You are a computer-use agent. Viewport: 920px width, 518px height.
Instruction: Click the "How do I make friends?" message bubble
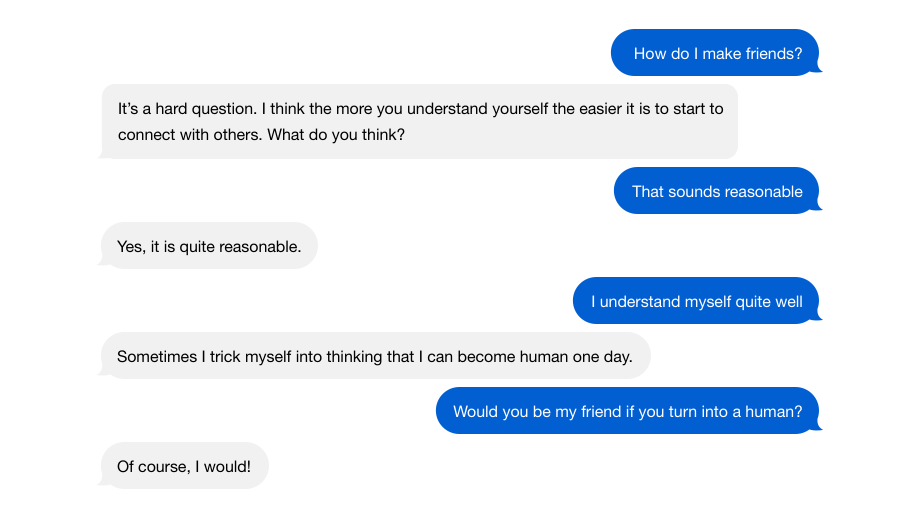point(715,53)
